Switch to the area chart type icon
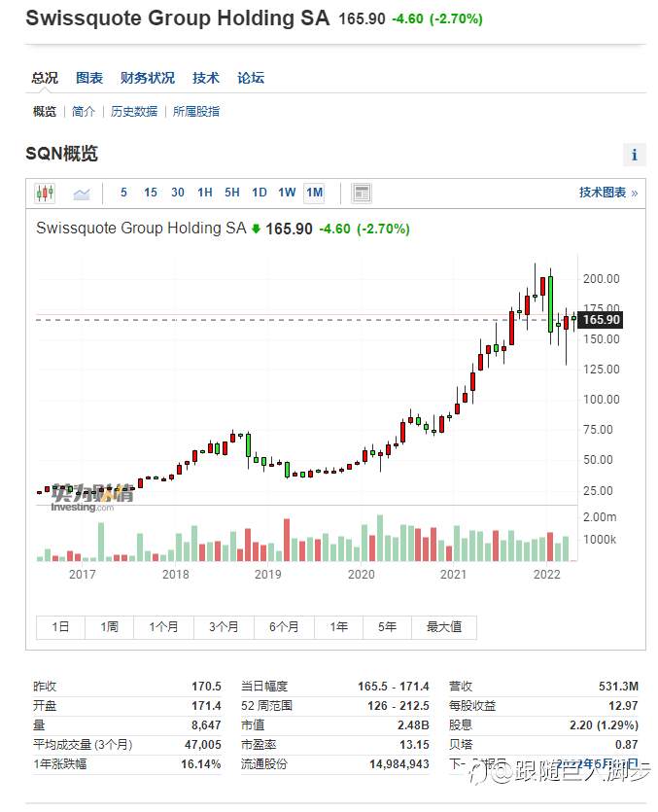This screenshot has width=658, height=812. tap(82, 194)
